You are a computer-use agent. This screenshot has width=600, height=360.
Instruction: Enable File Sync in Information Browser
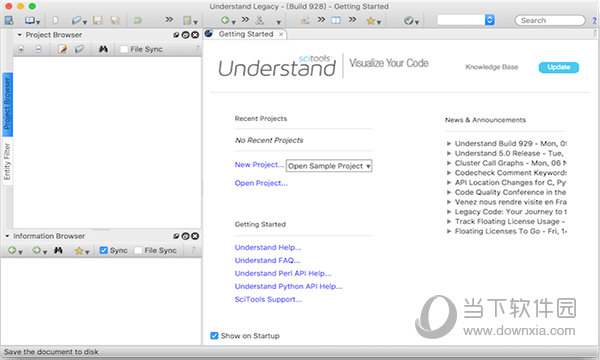click(138, 250)
